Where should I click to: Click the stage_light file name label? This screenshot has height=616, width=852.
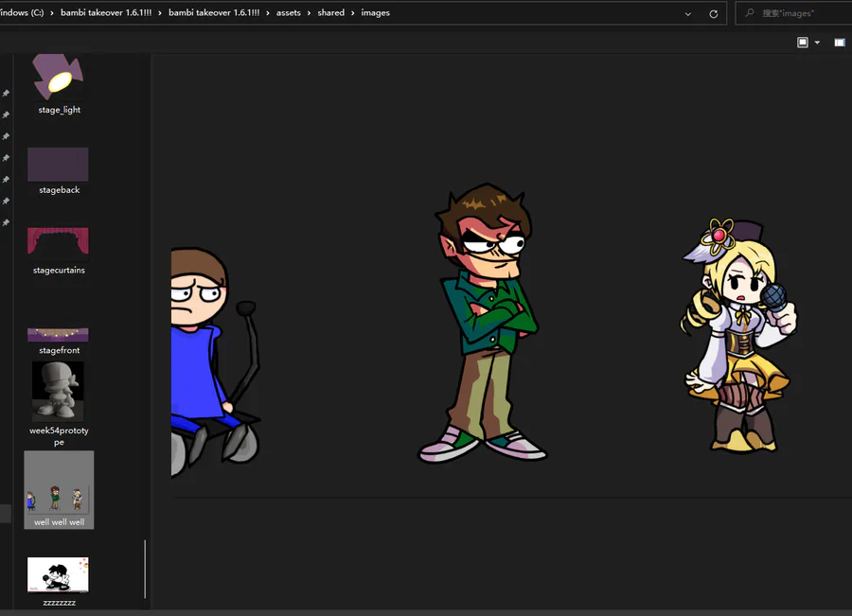point(60,110)
